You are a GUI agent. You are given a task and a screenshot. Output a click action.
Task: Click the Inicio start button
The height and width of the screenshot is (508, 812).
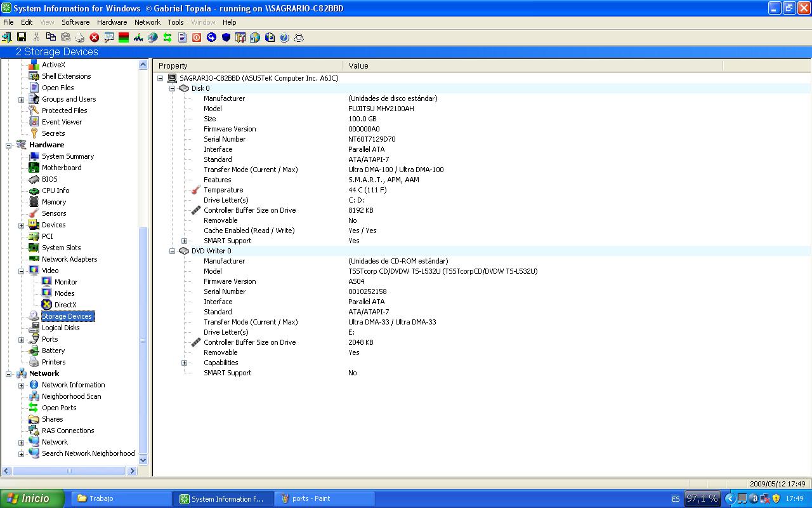click(x=32, y=498)
